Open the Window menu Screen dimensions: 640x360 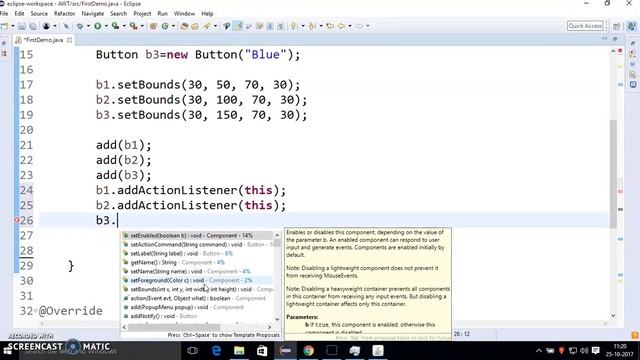point(184,13)
